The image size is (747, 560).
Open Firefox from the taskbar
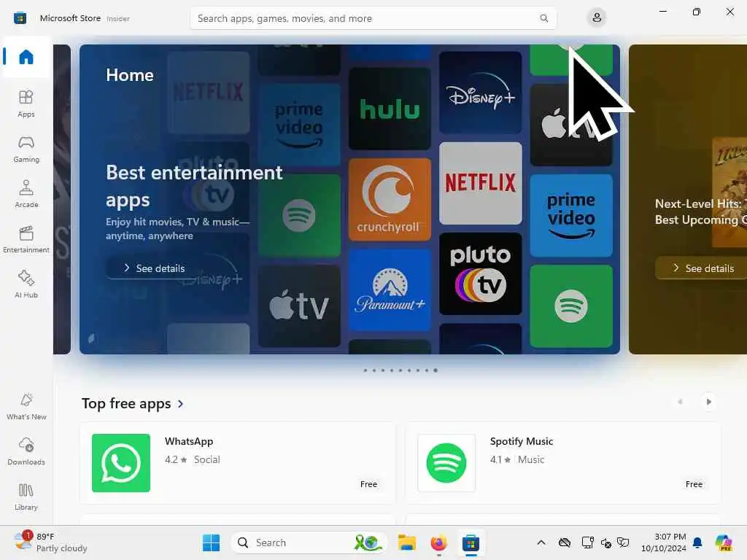tap(438, 542)
